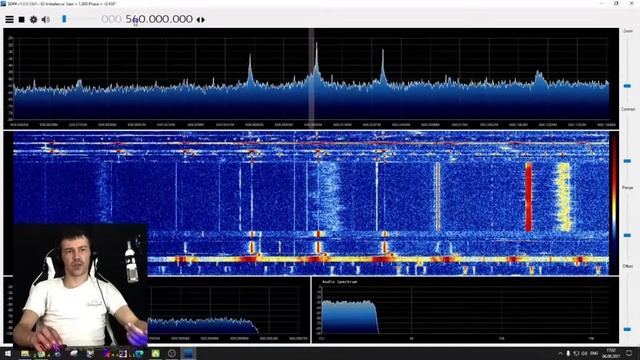Adjust the Range slider handle

click(627, 236)
